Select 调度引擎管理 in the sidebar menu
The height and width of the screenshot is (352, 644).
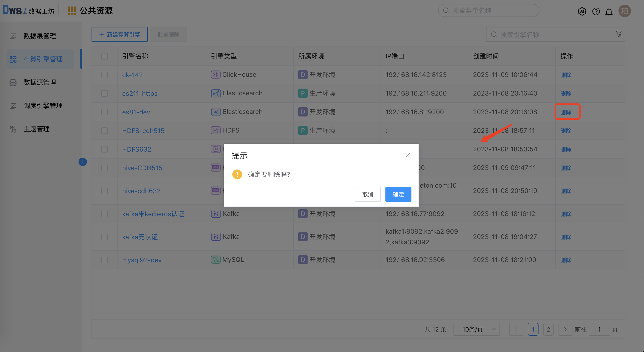tap(43, 105)
